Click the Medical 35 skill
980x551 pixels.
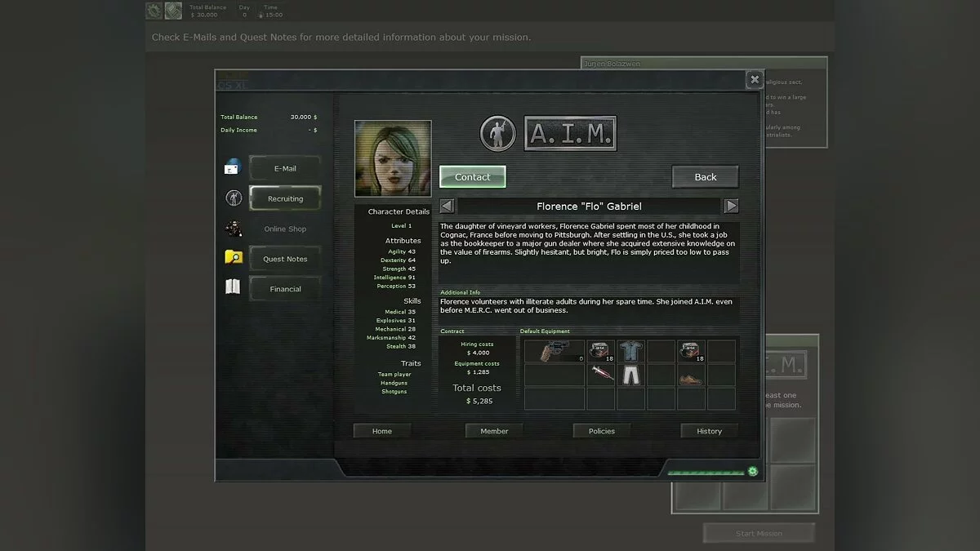(x=400, y=312)
